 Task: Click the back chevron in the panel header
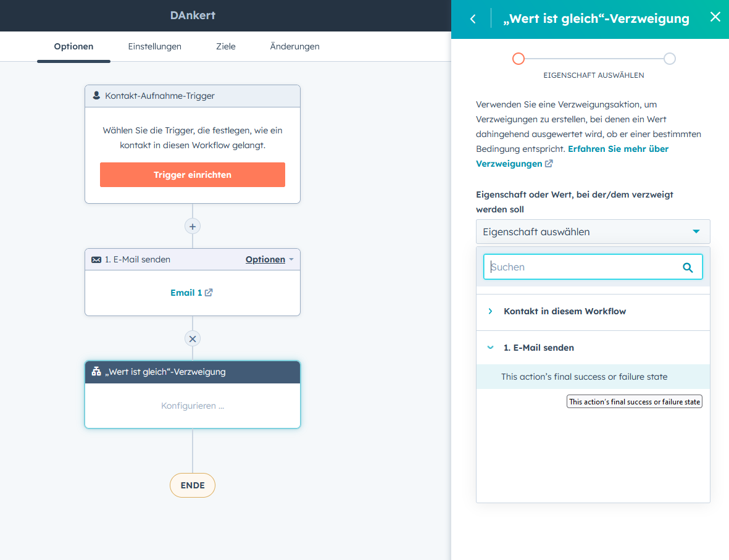pyautogui.click(x=472, y=19)
